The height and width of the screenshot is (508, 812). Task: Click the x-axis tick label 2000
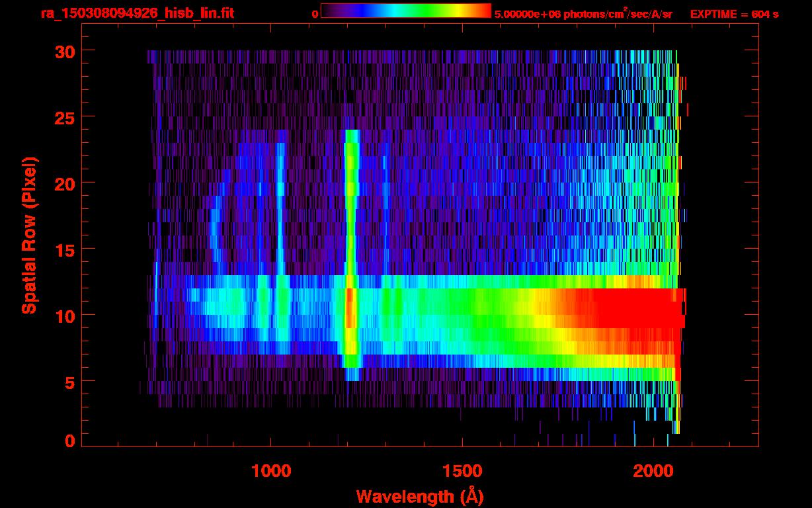(653, 470)
